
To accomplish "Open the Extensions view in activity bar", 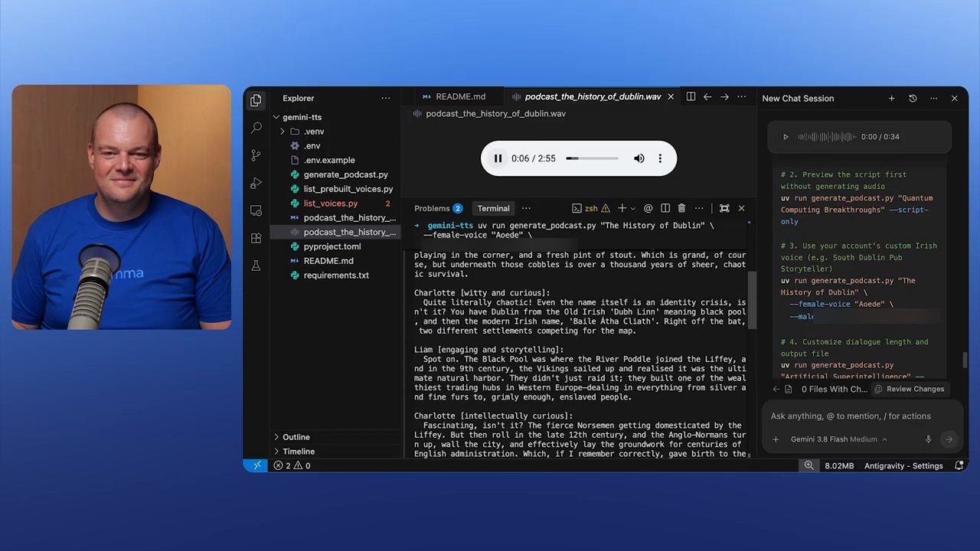I will point(256,238).
